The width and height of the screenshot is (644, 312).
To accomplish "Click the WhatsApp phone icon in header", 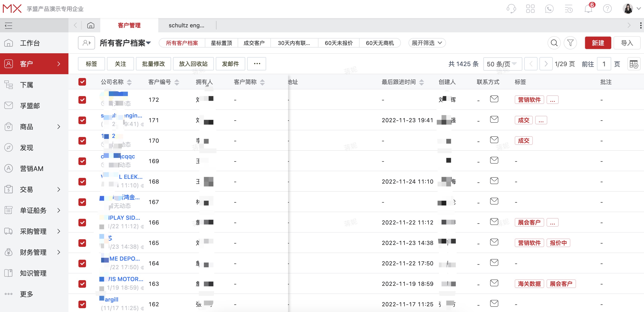I will coord(549,9).
